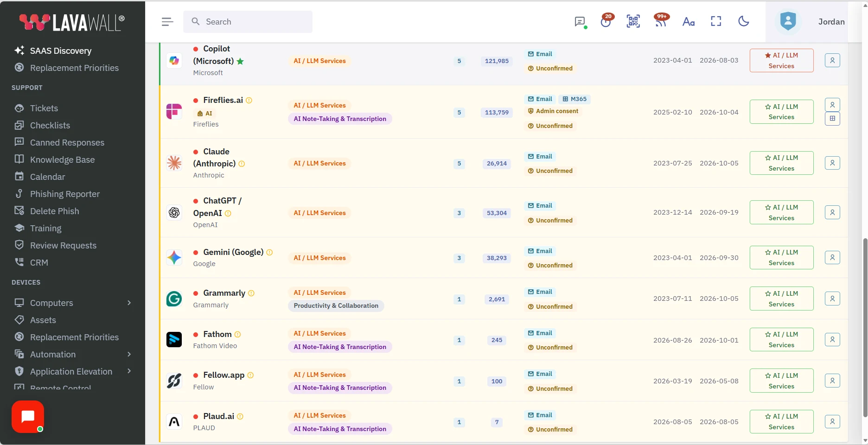Click the info icon next to Fireflies.ai
Image resolution: width=868 pixels, height=445 pixels.
point(249,101)
